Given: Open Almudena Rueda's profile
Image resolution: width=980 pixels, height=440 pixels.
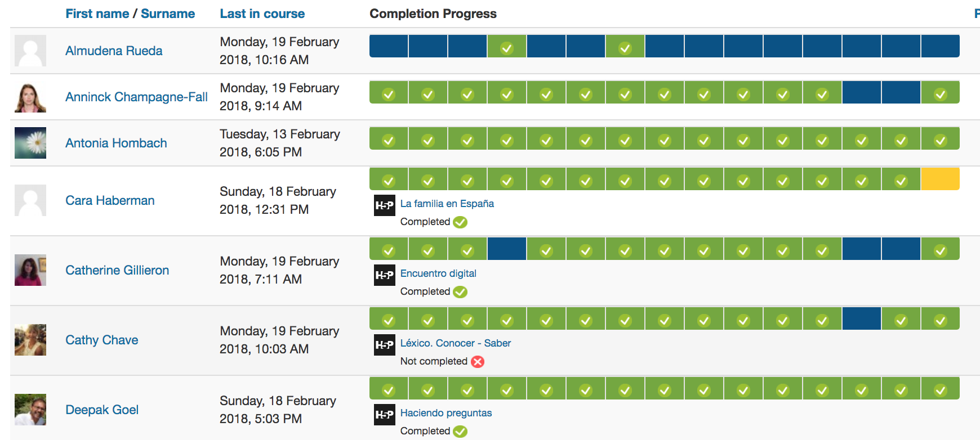Looking at the screenshot, I should pos(114,51).
